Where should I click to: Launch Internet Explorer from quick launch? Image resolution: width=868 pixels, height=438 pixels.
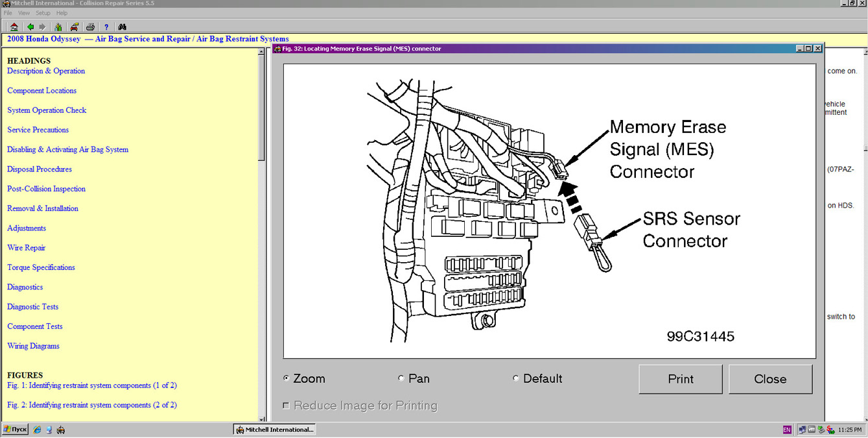[x=37, y=430]
